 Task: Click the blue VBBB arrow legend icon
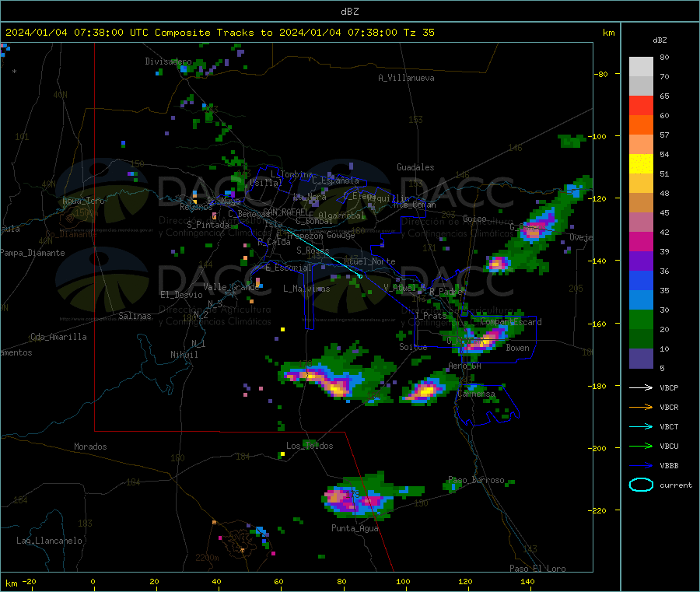pos(641,465)
